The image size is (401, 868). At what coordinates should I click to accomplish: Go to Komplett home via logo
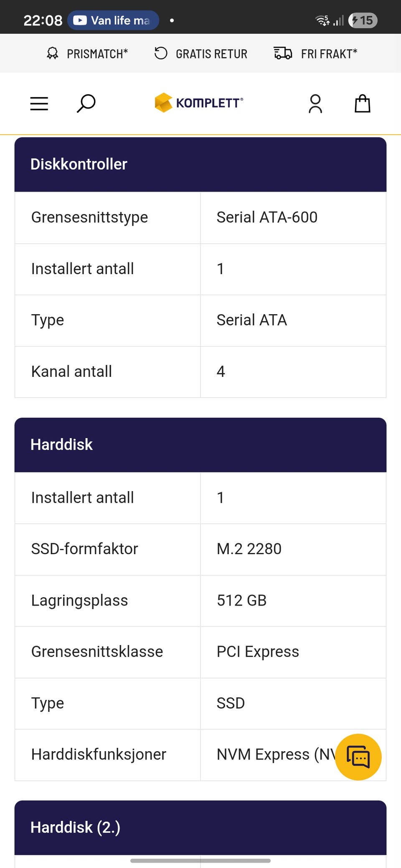199,103
